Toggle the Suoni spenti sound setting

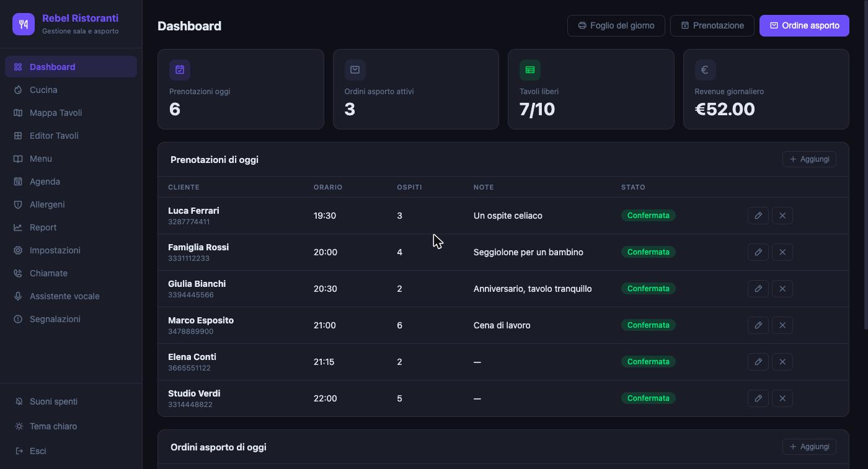[71, 401]
